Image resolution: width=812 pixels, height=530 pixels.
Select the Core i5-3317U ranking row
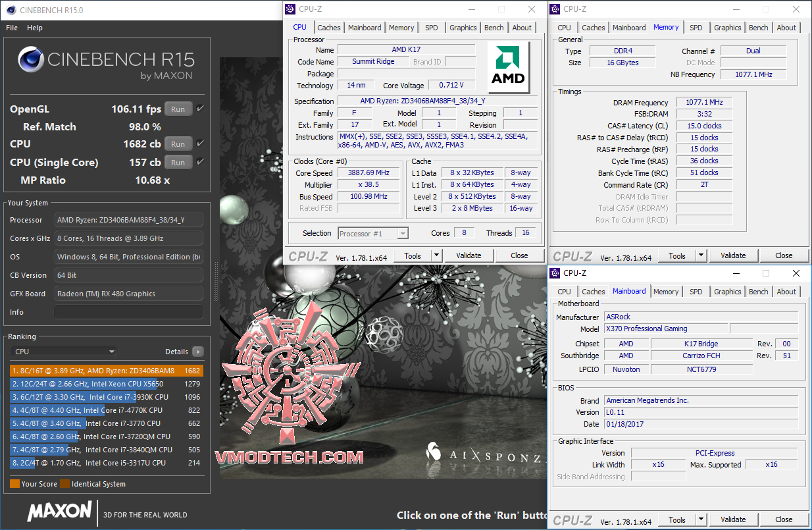(106, 463)
